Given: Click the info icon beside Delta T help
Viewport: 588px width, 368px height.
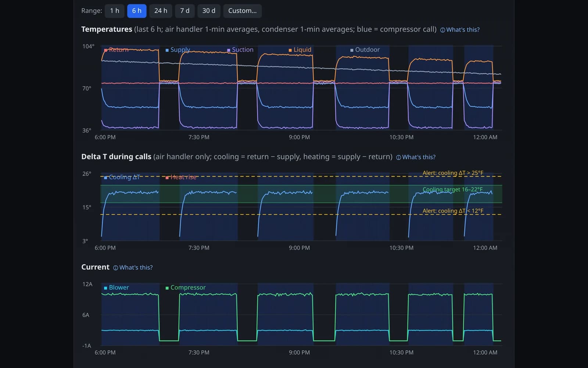Looking at the screenshot, I should pyautogui.click(x=398, y=158).
